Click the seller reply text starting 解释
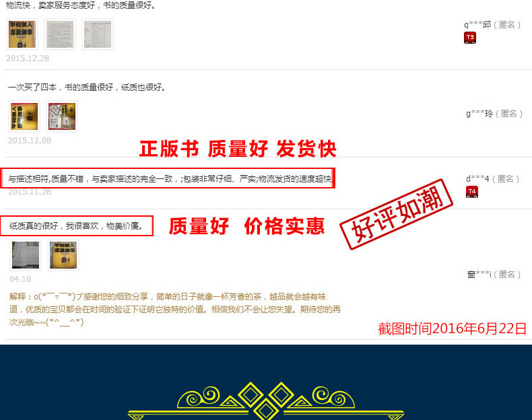Image resolution: width=532 pixels, height=420 pixels. click(x=175, y=309)
